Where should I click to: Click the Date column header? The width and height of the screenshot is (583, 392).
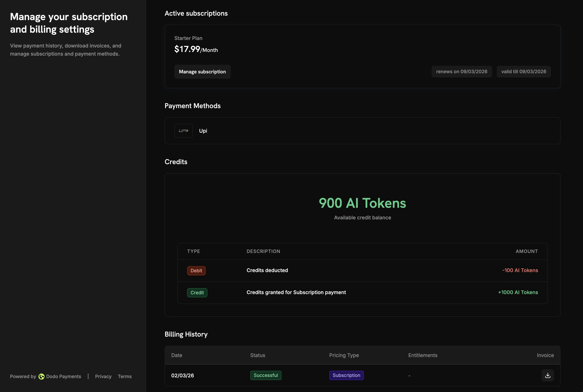[x=177, y=355]
